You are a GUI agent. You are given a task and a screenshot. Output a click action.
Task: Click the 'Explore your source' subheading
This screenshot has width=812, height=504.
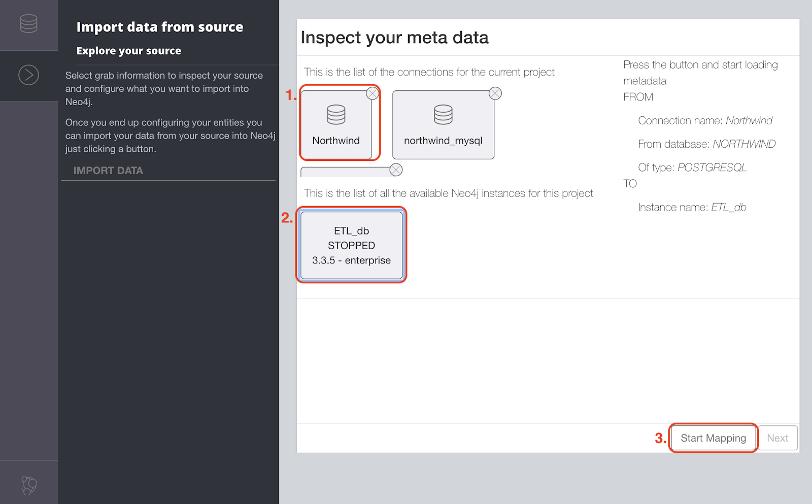click(x=129, y=51)
